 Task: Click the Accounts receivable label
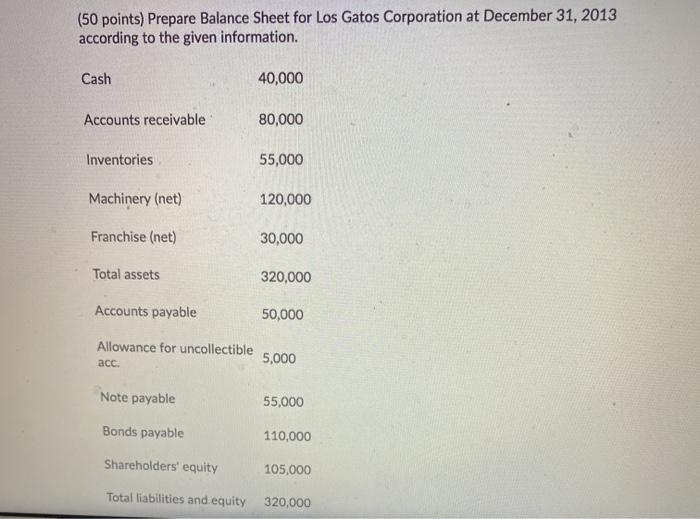tap(145, 120)
